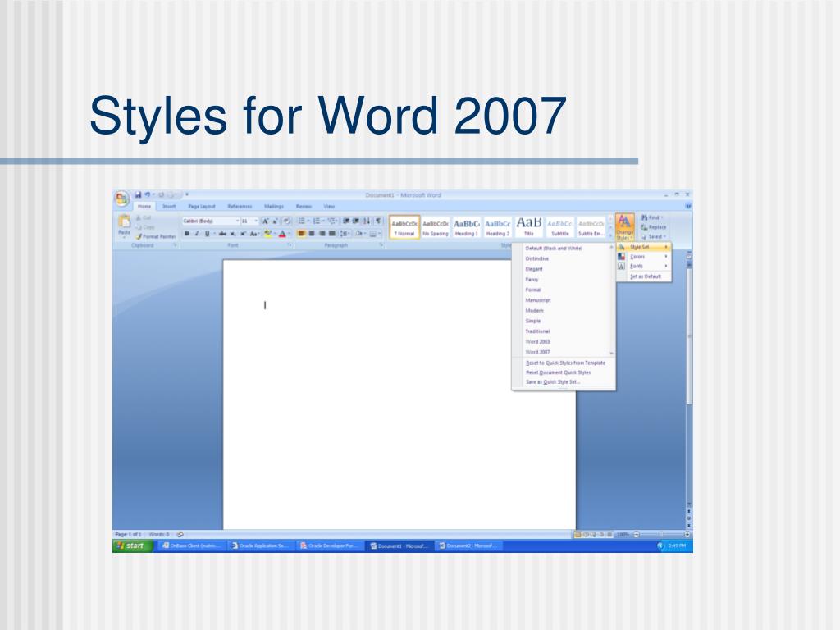Click the Align Text Left icon
Screen dimensions: 840x630
coord(302,234)
